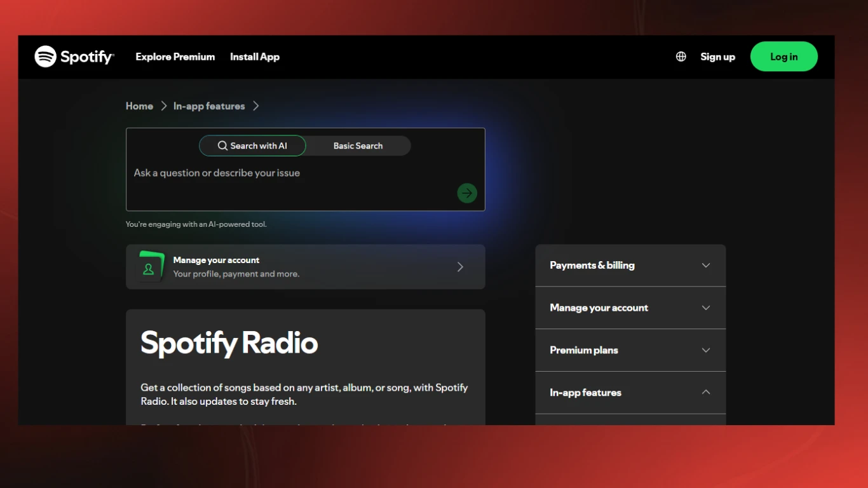The width and height of the screenshot is (868, 488).
Task: Click the magnifier icon in Search with AI
Action: [222, 146]
